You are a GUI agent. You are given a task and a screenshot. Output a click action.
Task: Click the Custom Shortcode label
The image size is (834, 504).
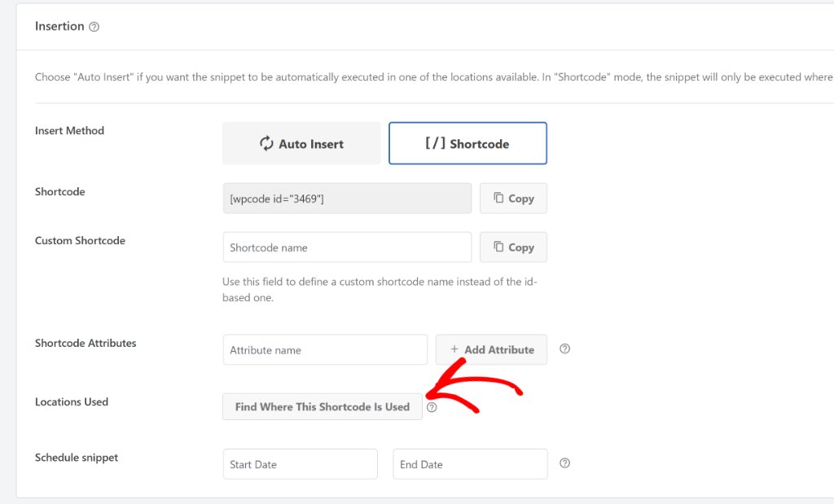coord(81,241)
